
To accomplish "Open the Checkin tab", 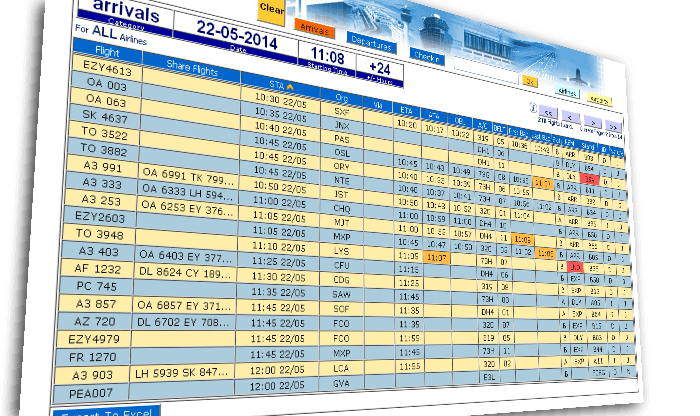I will (x=426, y=56).
